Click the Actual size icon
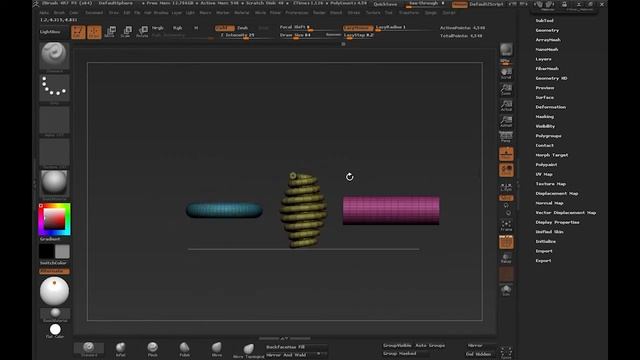Viewport: 640px width, 360px height. coord(506,105)
